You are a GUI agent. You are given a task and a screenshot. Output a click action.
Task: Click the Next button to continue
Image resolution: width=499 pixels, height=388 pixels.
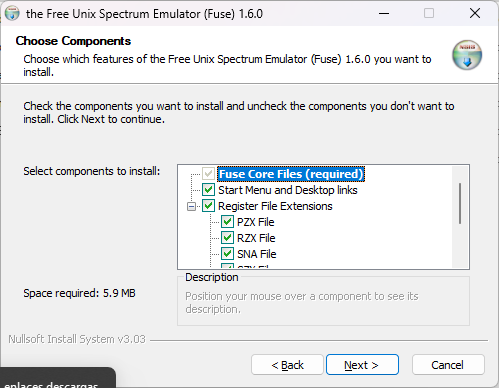(x=362, y=365)
